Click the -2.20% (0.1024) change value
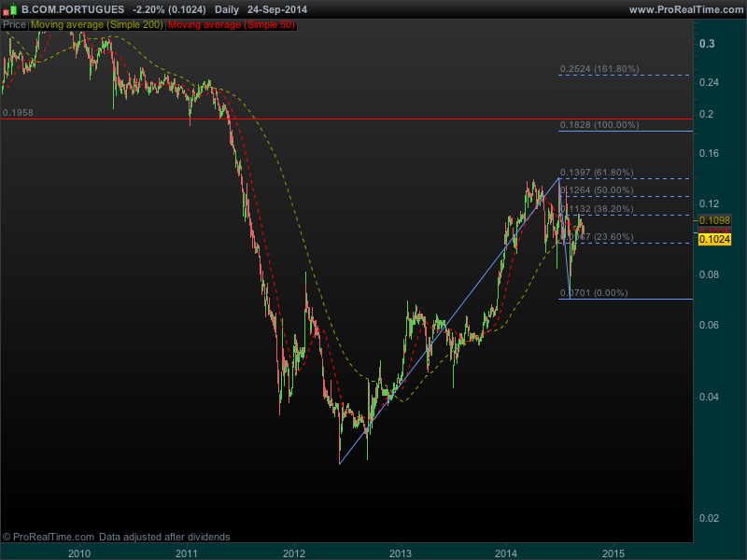Viewport: 747px width, 560px height. click(170, 9)
